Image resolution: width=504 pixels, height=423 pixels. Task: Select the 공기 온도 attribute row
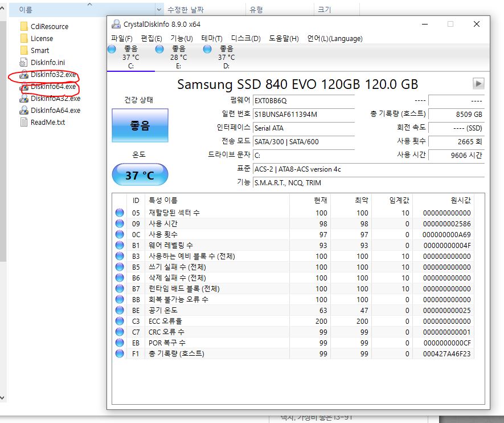pyautogui.click(x=293, y=310)
